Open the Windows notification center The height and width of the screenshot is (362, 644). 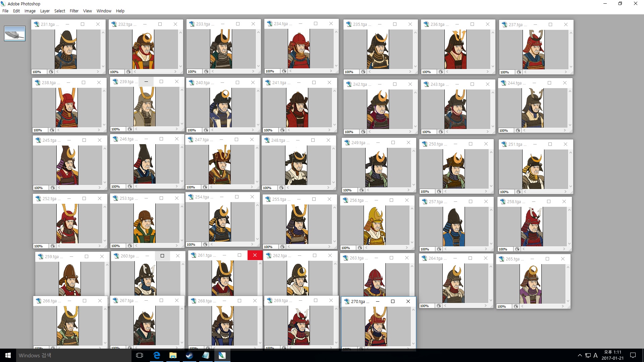pyautogui.click(x=633, y=355)
